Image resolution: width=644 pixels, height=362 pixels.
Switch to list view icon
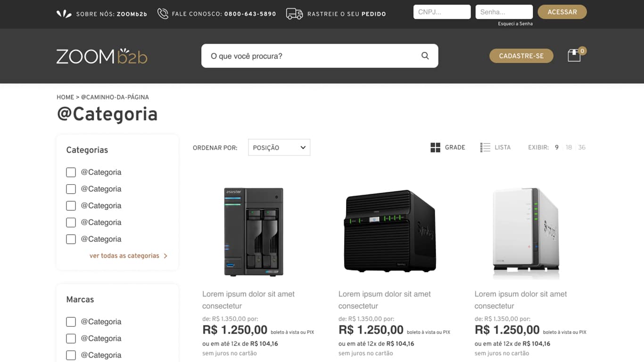pyautogui.click(x=485, y=148)
